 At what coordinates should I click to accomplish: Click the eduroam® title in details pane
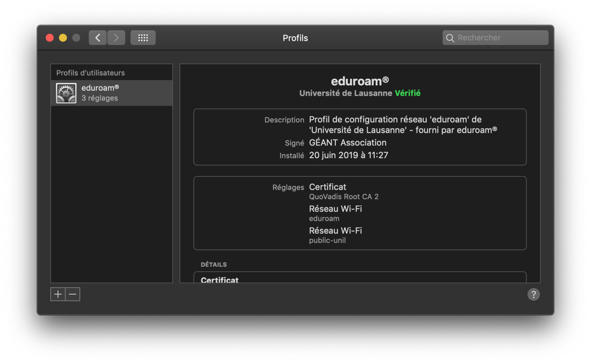[x=360, y=81]
